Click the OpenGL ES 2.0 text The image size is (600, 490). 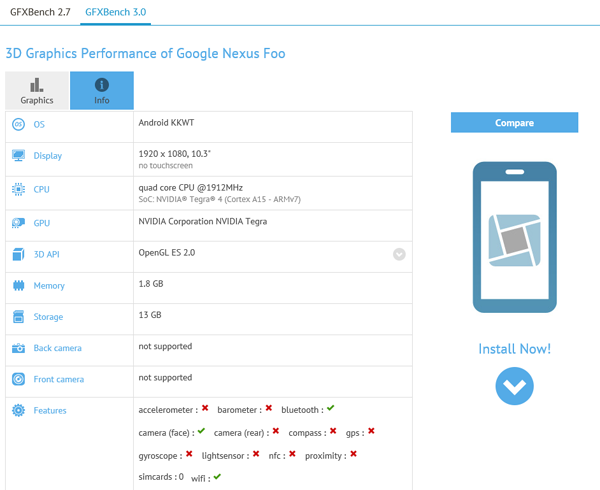167,252
